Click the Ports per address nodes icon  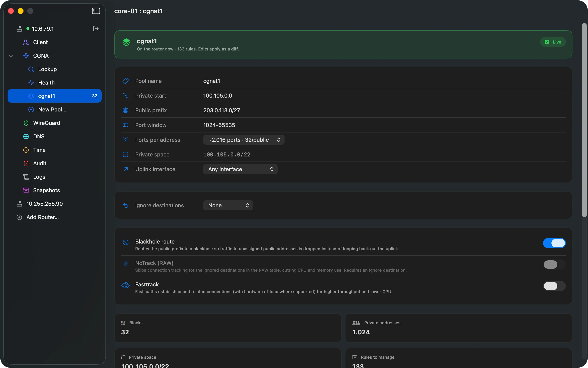point(126,140)
